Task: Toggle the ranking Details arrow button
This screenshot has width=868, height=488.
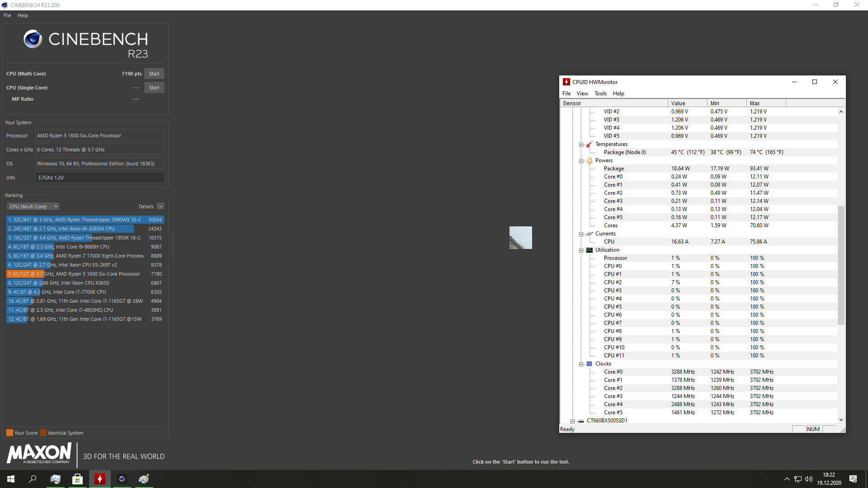Action: pyautogui.click(x=160, y=206)
